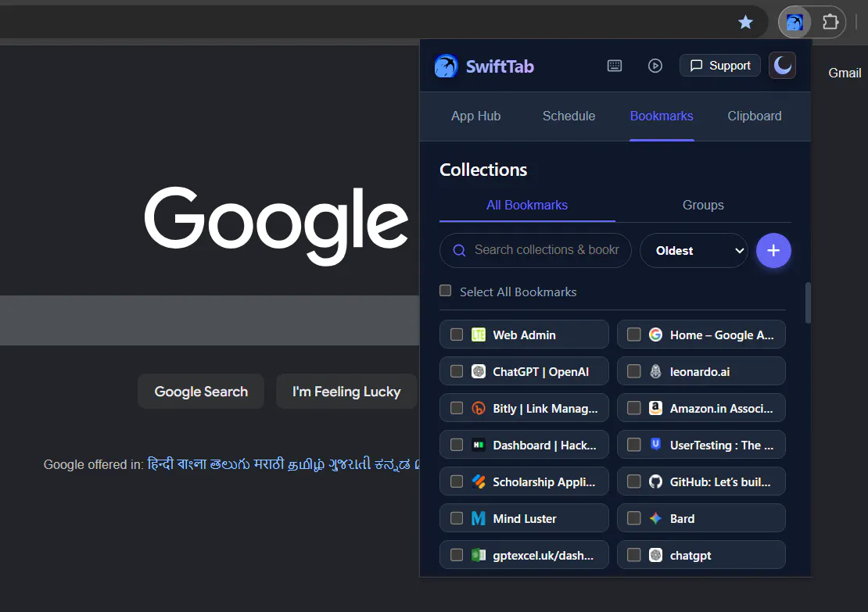Toggle dark mode with moon icon
The image size is (868, 612).
(x=782, y=66)
